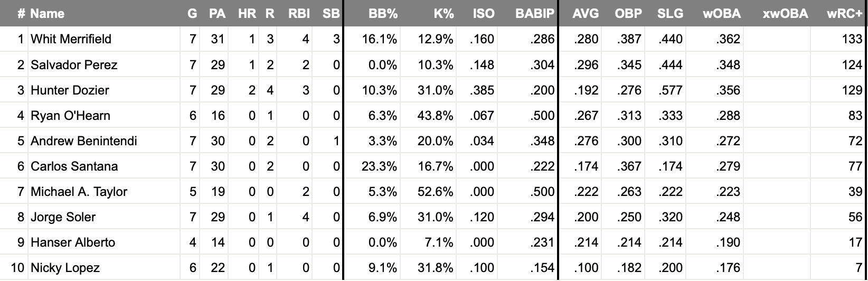The height and width of the screenshot is (281, 868).
Task: Click the ISO column header
Action: point(484,14)
